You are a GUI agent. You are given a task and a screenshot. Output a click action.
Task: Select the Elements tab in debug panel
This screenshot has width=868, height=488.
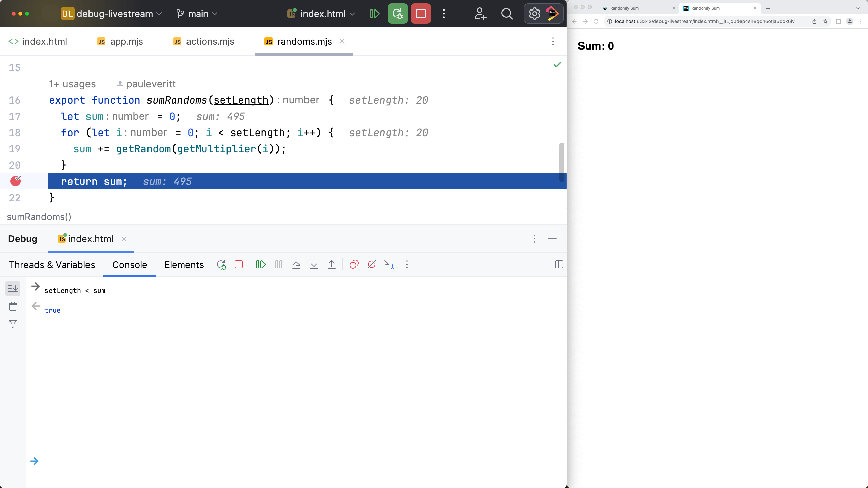click(x=184, y=265)
